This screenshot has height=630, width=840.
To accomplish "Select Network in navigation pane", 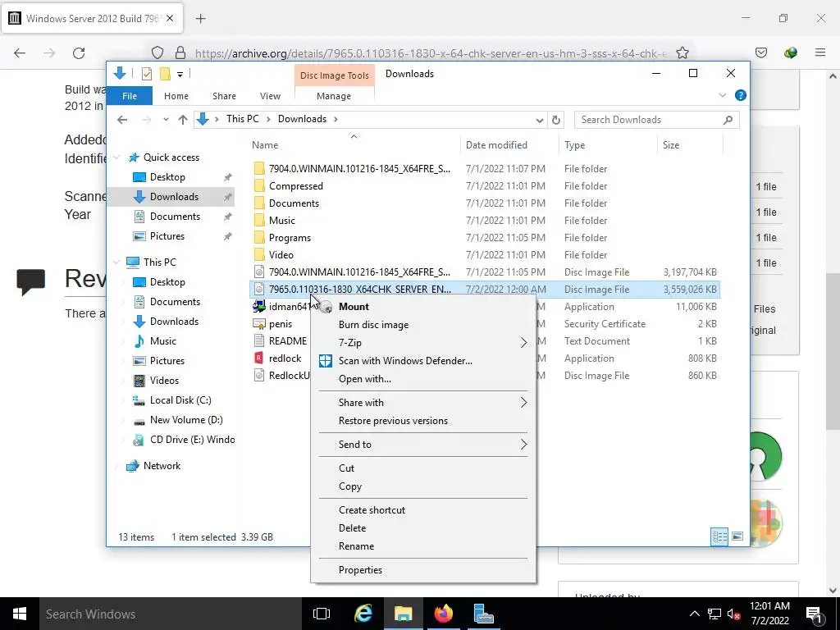I will pos(162,466).
